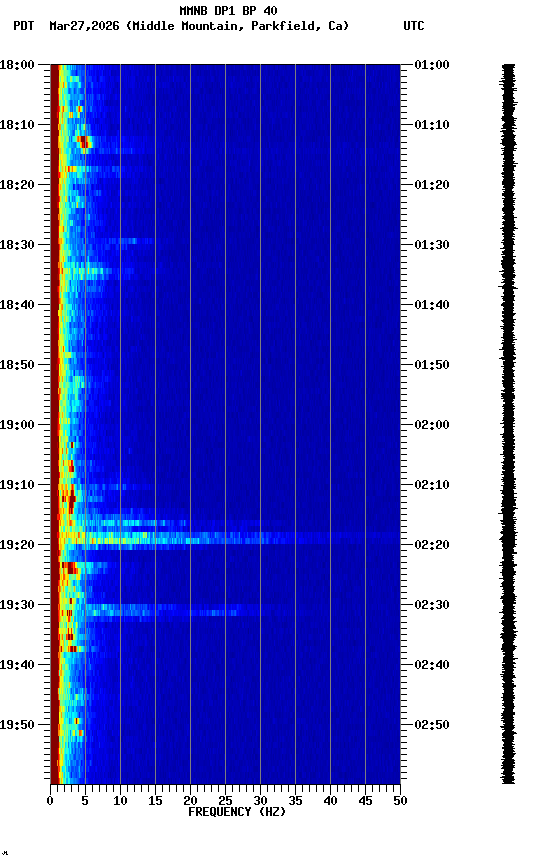The image size is (552, 864).
Task: Click the Mar27,2026 date label
Action: pyautogui.click(x=84, y=26)
